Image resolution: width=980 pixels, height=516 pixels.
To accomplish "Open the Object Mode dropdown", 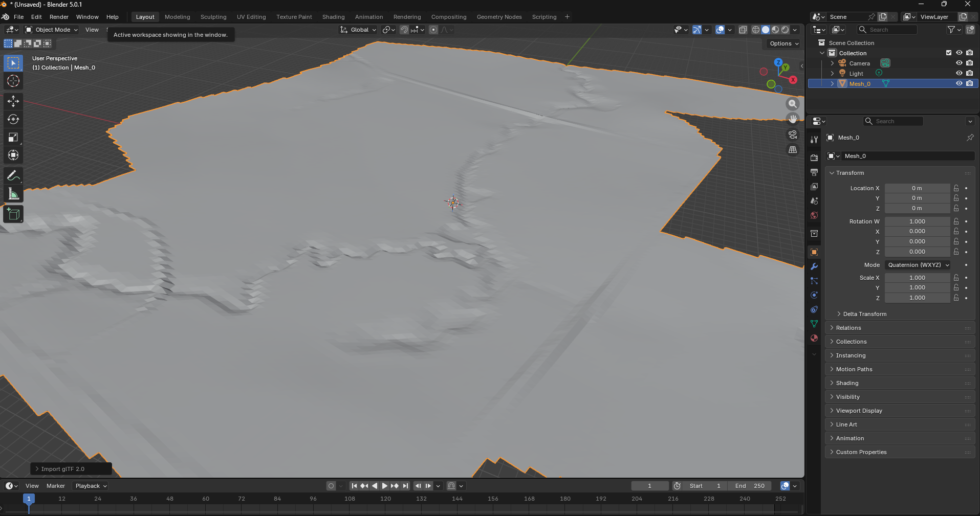I will pyautogui.click(x=52, y=30).
